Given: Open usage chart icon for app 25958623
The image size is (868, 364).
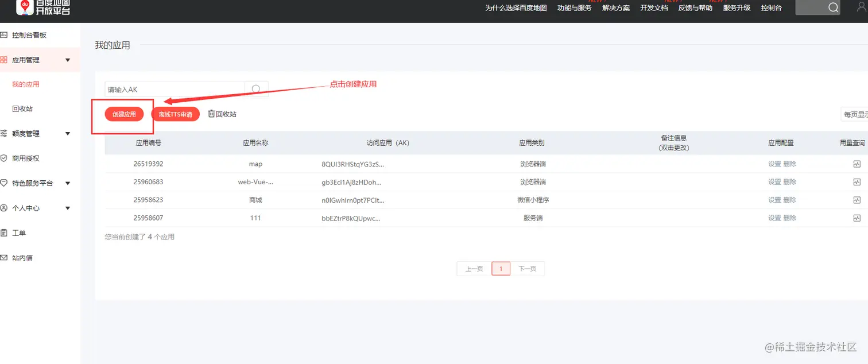Looking at the screenshot, I should click(x=857, y=200).
